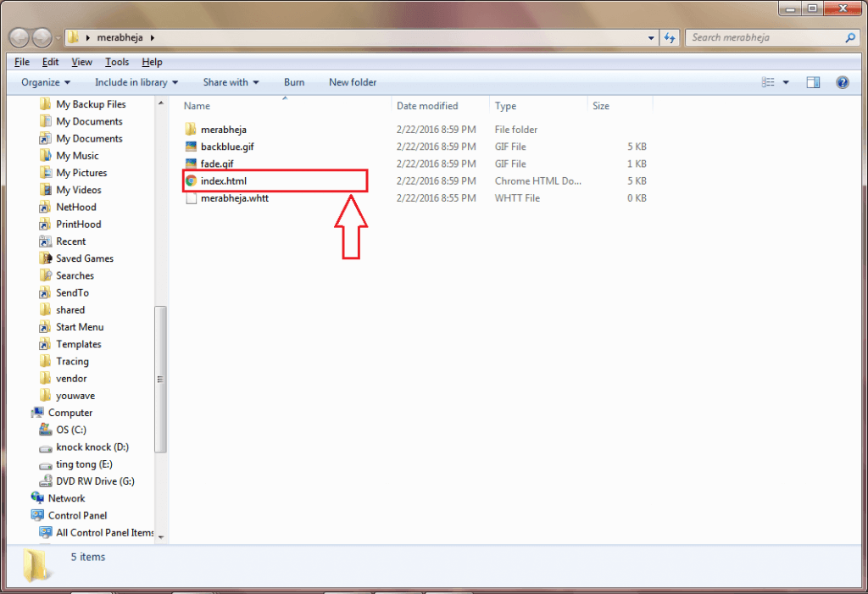868x594 pixels.
Task: Select the merabheja.whtt file name
Action: pyautogui.click(x=235, y=198)
